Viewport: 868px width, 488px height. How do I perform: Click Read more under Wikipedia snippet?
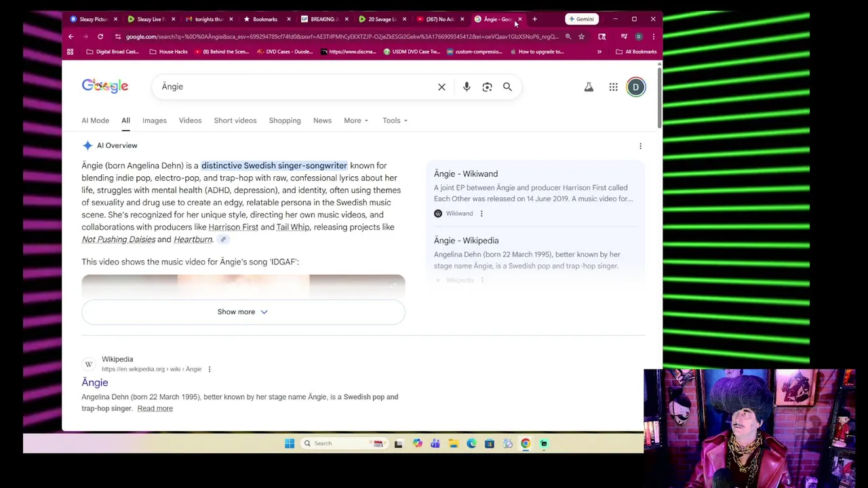[155, 409]
